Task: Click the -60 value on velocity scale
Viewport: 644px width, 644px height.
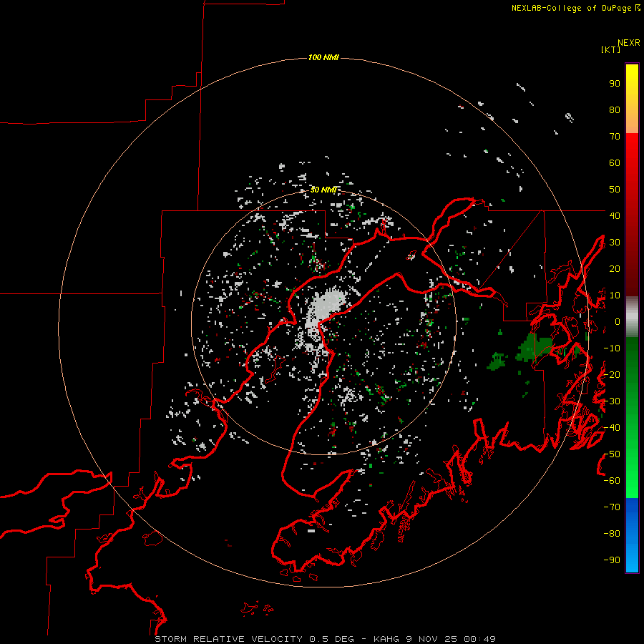Action: coord(612,481)
